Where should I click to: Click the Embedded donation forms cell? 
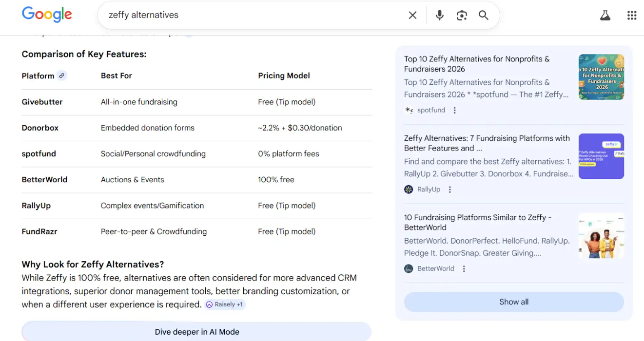pos(148,128)
